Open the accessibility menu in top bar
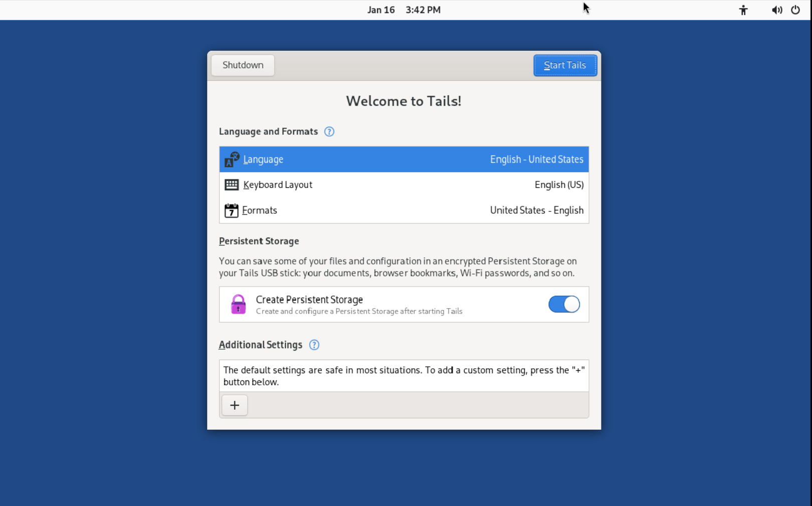This screenshot has height=506, width=812. click(743, 10)
